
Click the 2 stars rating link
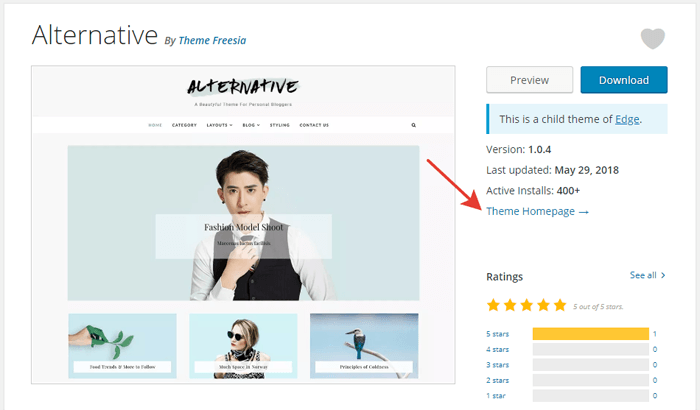[x=497, y=381]
